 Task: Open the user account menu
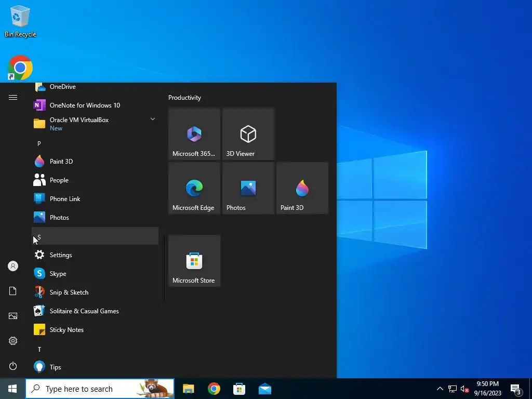[x=13, y=266]
